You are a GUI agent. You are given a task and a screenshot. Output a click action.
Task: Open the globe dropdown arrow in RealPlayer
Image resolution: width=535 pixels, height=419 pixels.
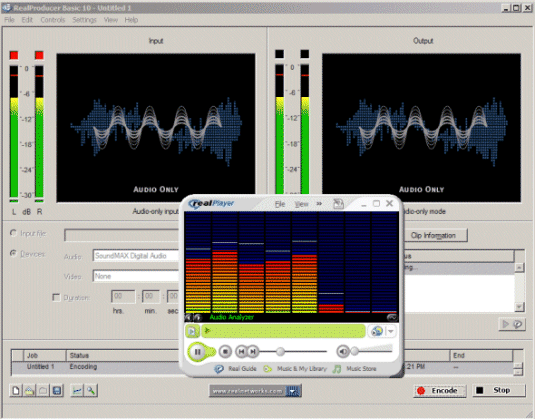click(x=391, y=331)
